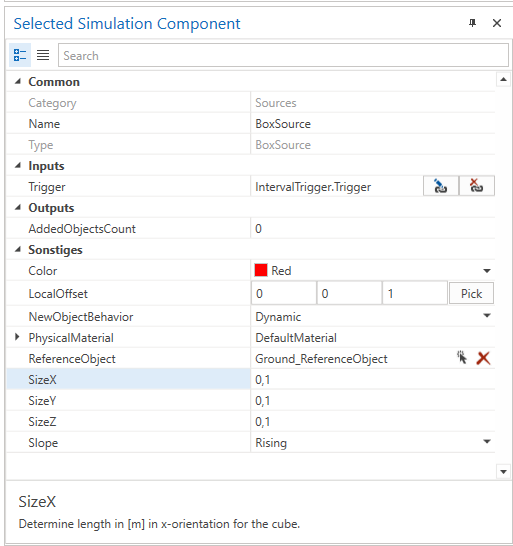Open the Slope dropdown
The width and height of the screenshot is (513, 546).
click(x=487, y=442)
